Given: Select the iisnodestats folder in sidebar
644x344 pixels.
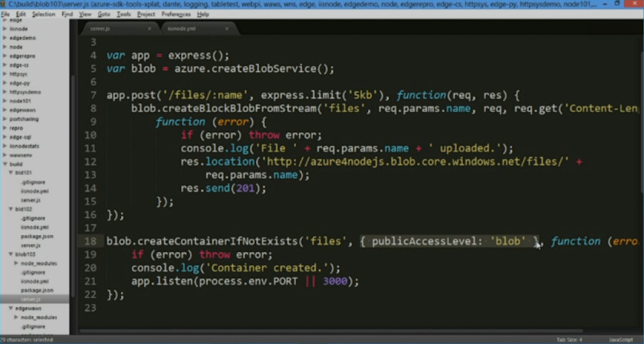Looking at the screenshot, I should (x=24, y=146).
